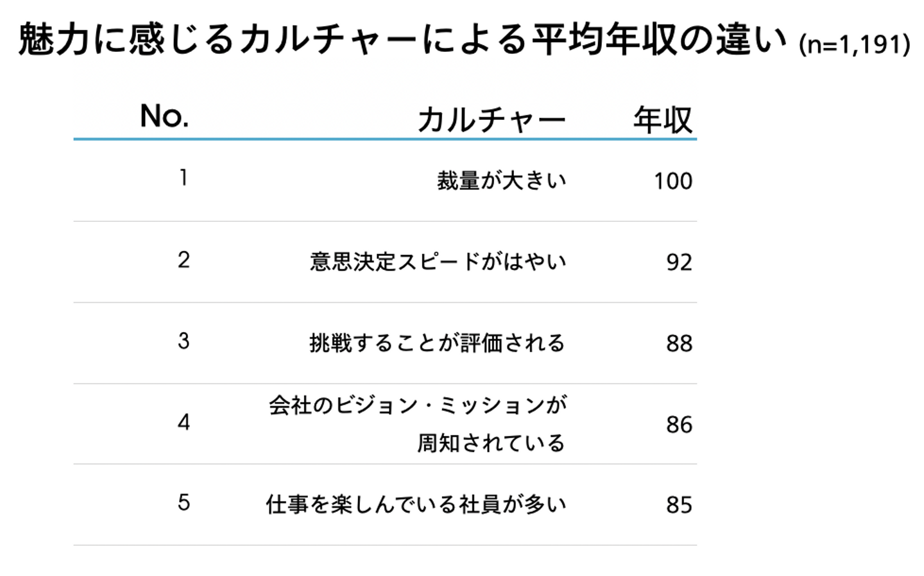Click row number 5 in the table

coord(184,502)
